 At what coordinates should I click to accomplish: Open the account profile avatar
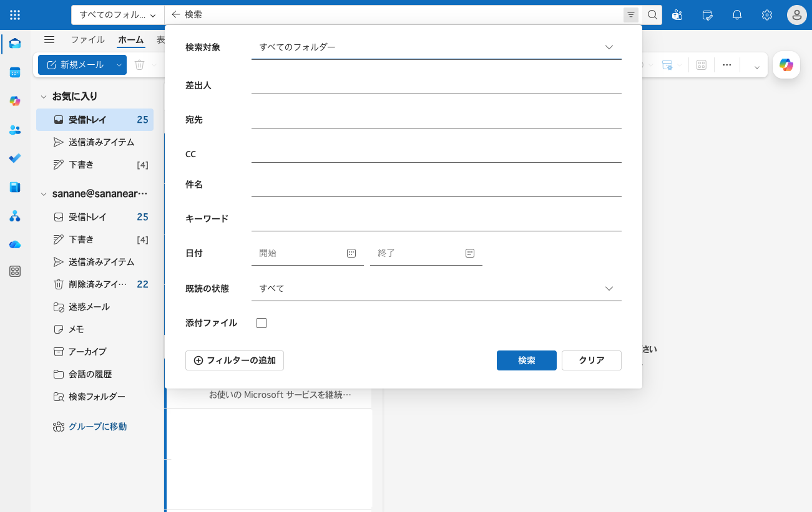coord(797,15)
